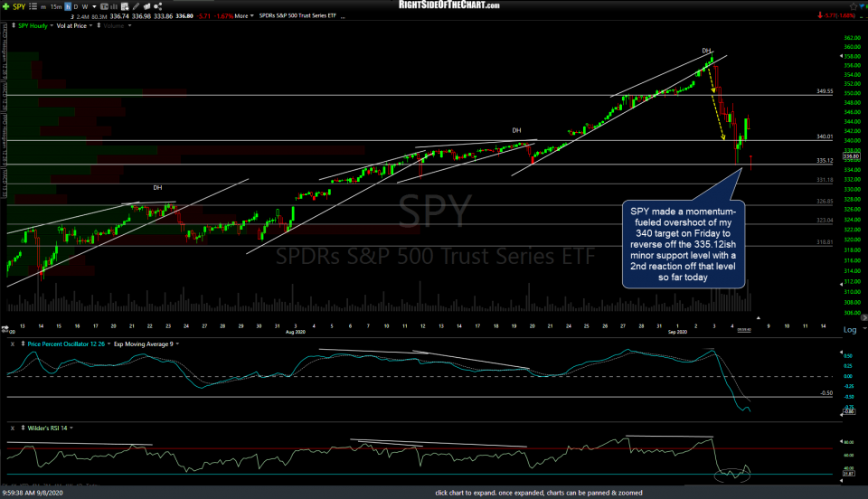868x499 pixels.
Task: Select the minute 'm' timeframe button
Action: coord(43,6)
